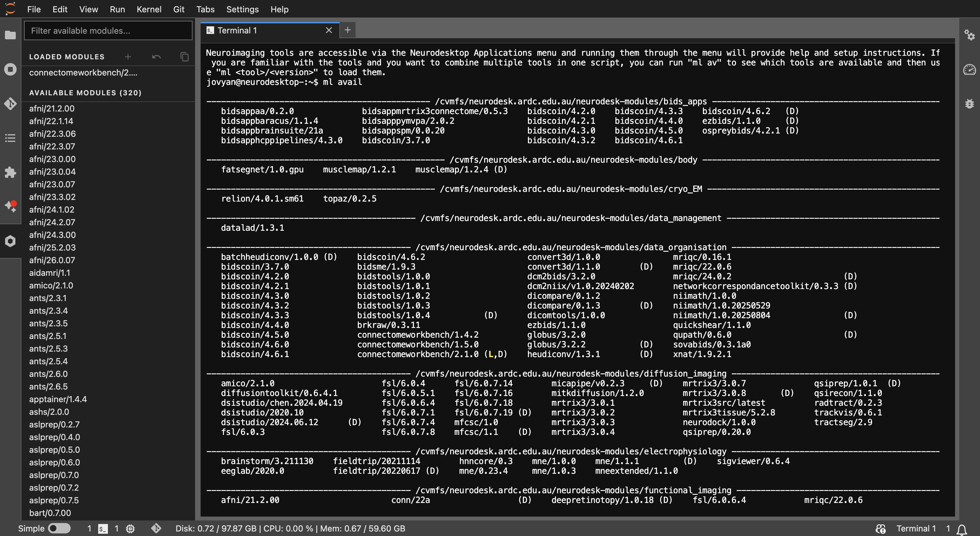Screen dimensions: 980x536
Task: Open the File menu
Action: (34, 9)
